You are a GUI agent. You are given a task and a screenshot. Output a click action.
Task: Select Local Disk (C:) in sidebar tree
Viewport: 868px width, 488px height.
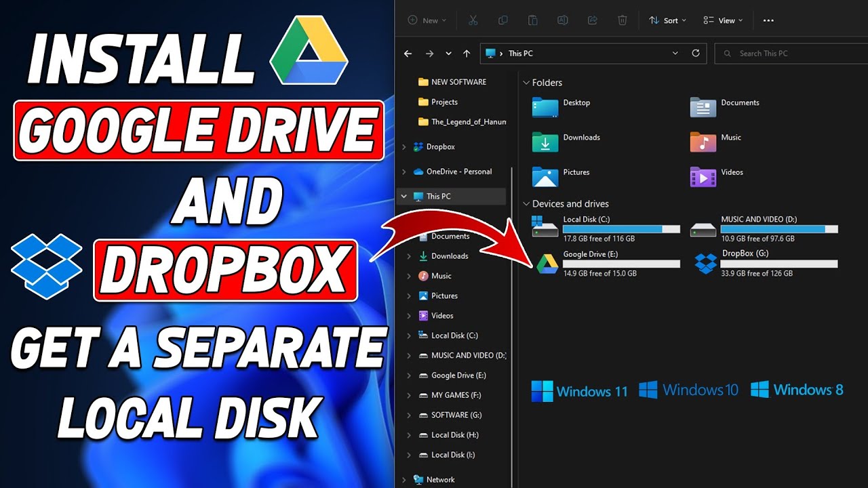pyautogui.click(x=449, y=335)
